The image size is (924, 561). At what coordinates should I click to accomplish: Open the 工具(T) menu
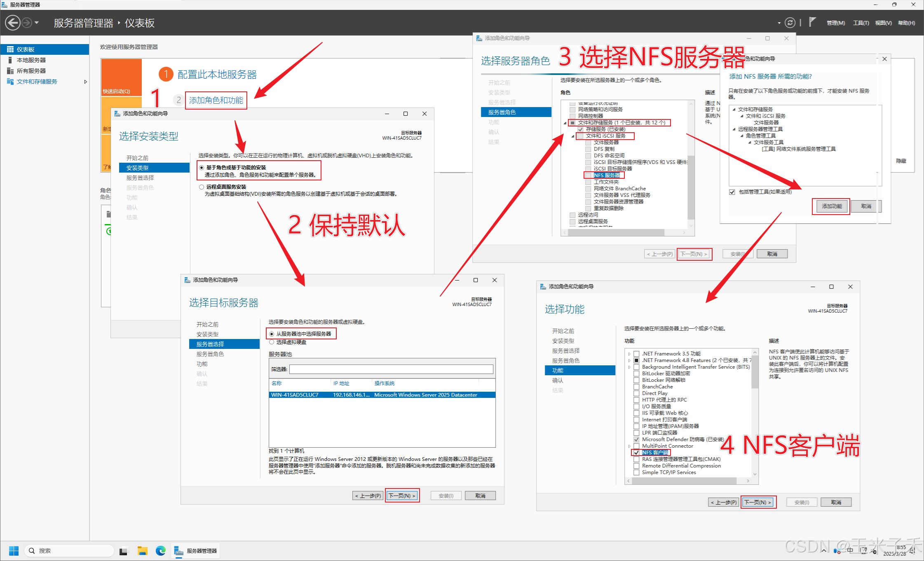(861, 23)
